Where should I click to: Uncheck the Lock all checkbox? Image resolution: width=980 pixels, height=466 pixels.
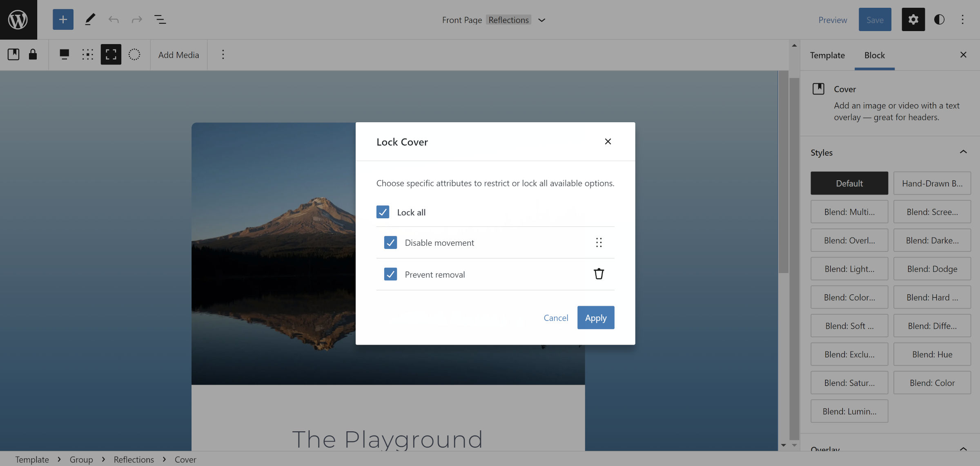click(x=383, y=212)
